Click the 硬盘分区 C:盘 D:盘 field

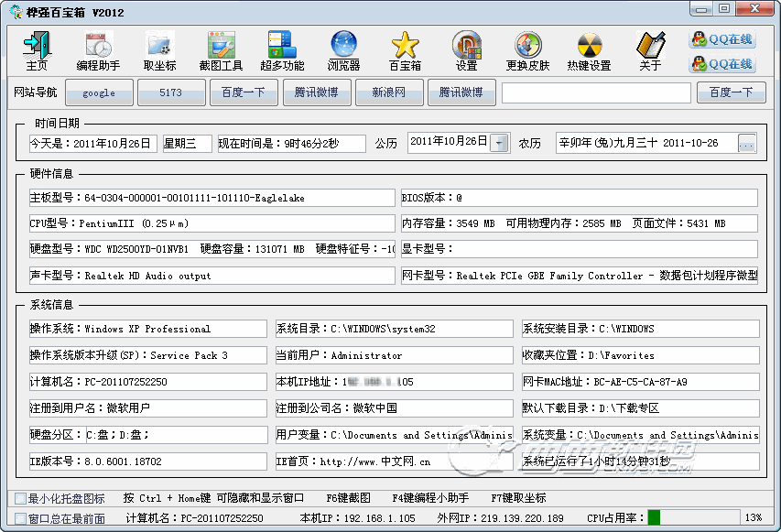tap(177, 435)
